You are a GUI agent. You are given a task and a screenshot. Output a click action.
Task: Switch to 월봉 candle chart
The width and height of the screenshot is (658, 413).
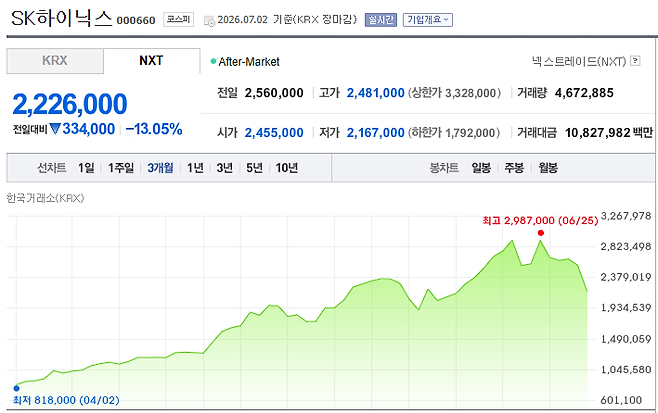coord(548,168)
